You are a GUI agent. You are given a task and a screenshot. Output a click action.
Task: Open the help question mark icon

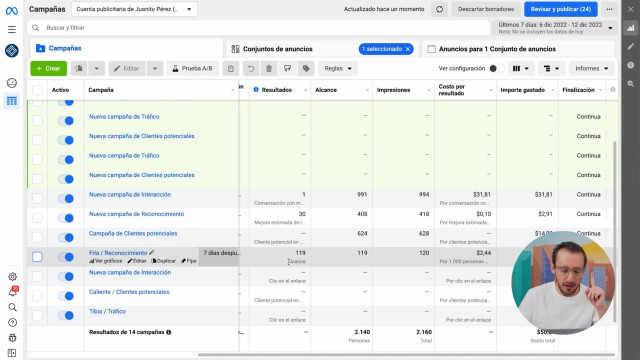pyautogui.click(x=12, y=322)
